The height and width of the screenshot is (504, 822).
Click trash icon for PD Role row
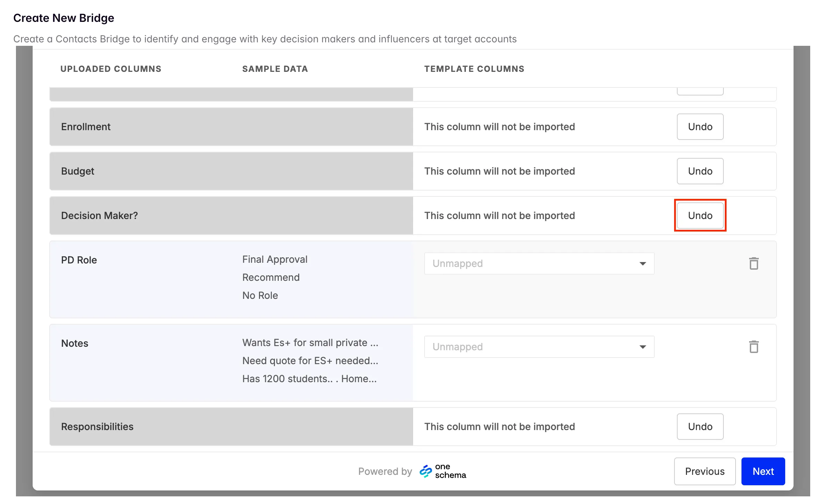pyautogui.click(x=754, y=263)
